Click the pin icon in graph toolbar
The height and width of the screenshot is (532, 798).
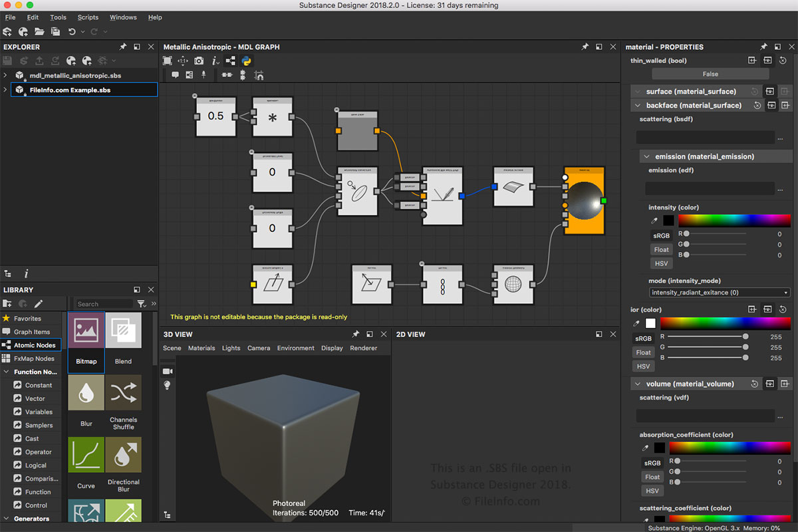click(x=203, y=74)
